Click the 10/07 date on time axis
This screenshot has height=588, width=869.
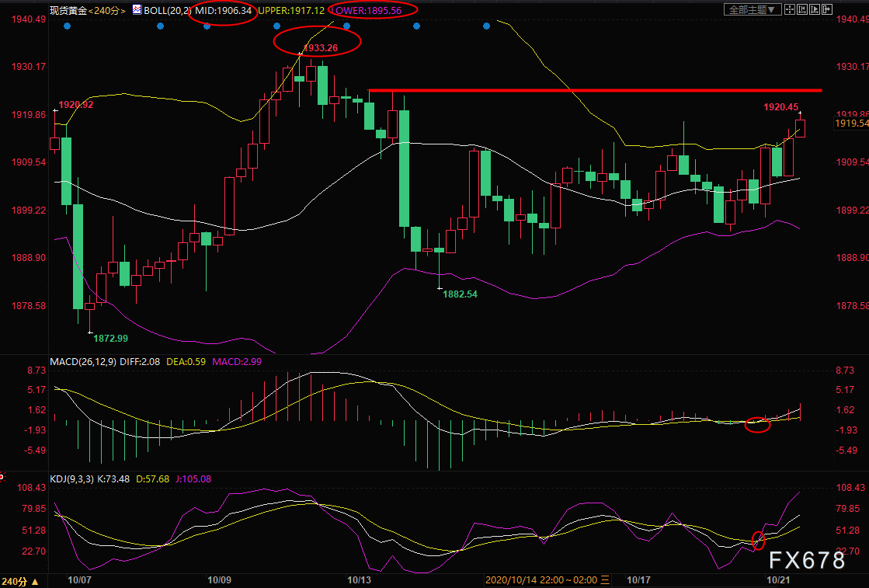coord(79,580)
